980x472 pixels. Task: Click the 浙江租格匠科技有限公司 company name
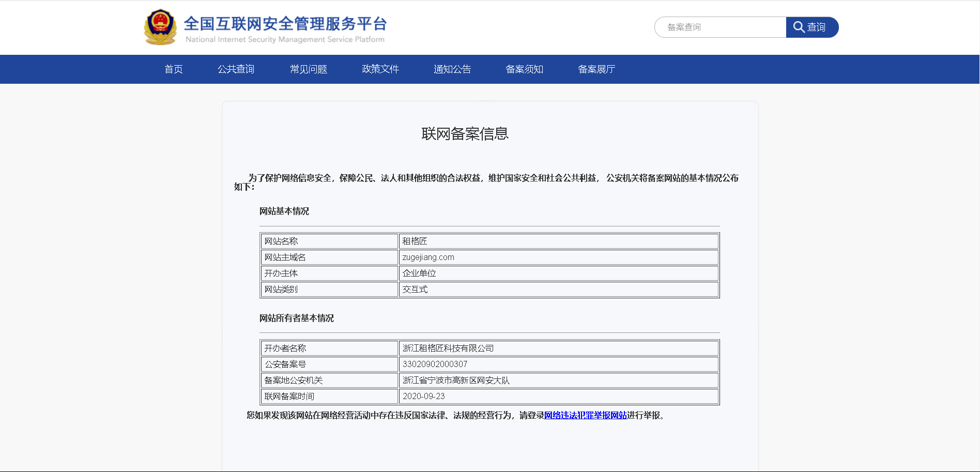pos(448,348)
